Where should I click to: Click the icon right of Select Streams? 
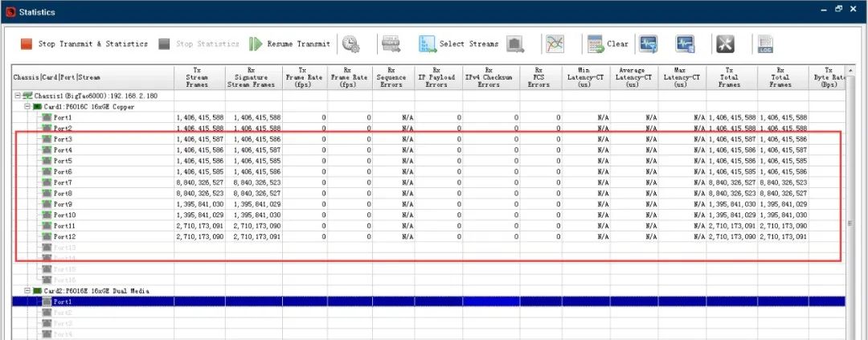point(515,44)
